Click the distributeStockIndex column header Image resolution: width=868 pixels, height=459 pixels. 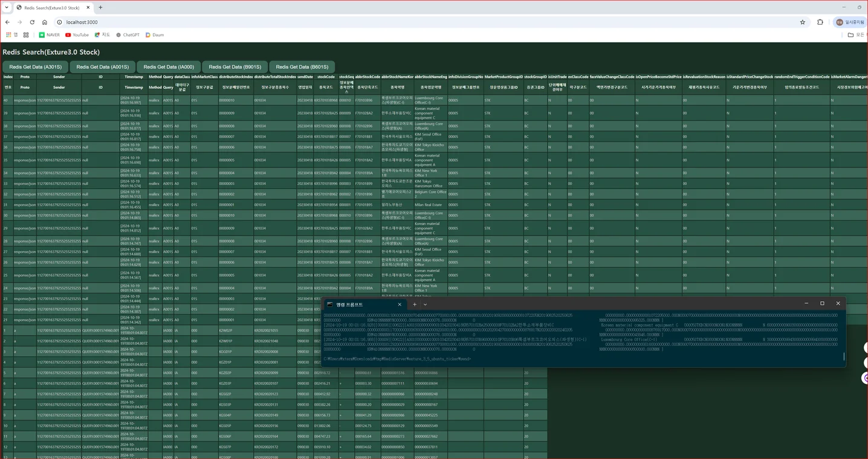(236, 77)
